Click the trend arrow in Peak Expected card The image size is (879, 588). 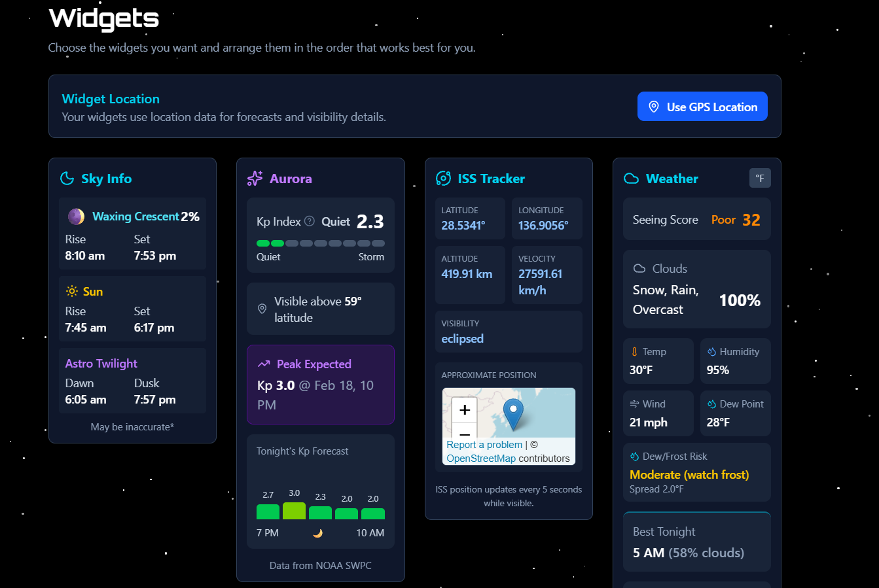tap(265, 364)
